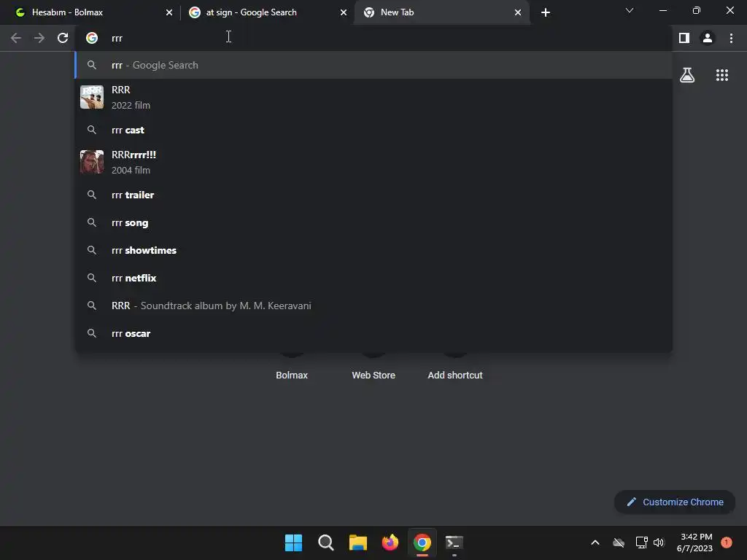747x560 pixels.
Task: Open the Chrome three-dot menu
Action: (731, 38)
